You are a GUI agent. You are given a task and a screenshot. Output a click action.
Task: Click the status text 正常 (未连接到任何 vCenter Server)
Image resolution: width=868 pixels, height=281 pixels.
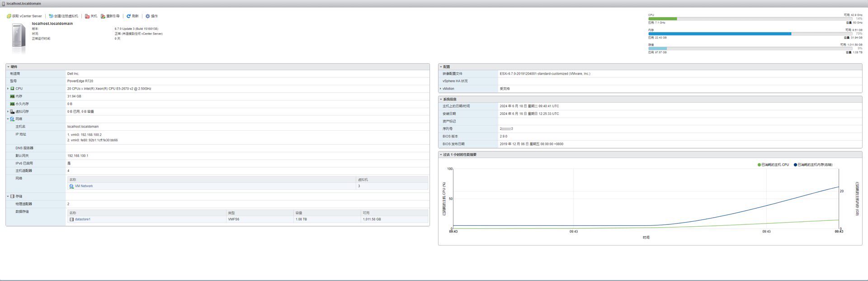138,33
